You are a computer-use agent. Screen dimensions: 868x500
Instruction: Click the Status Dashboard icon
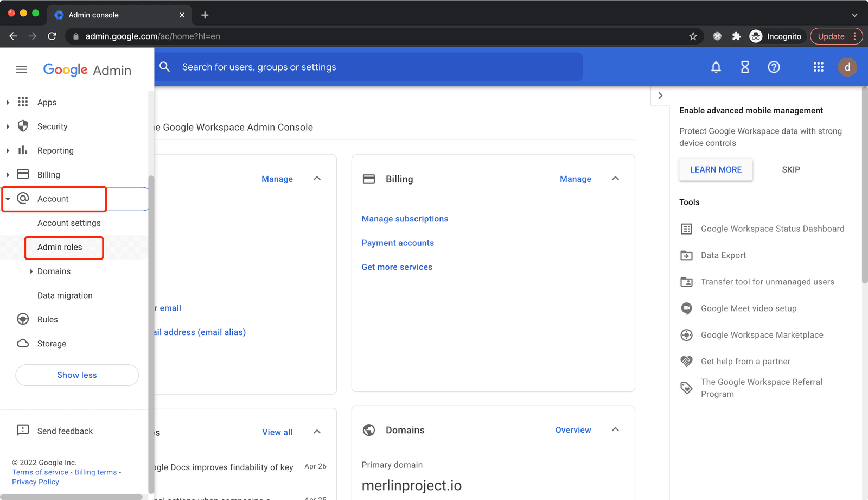686,229
